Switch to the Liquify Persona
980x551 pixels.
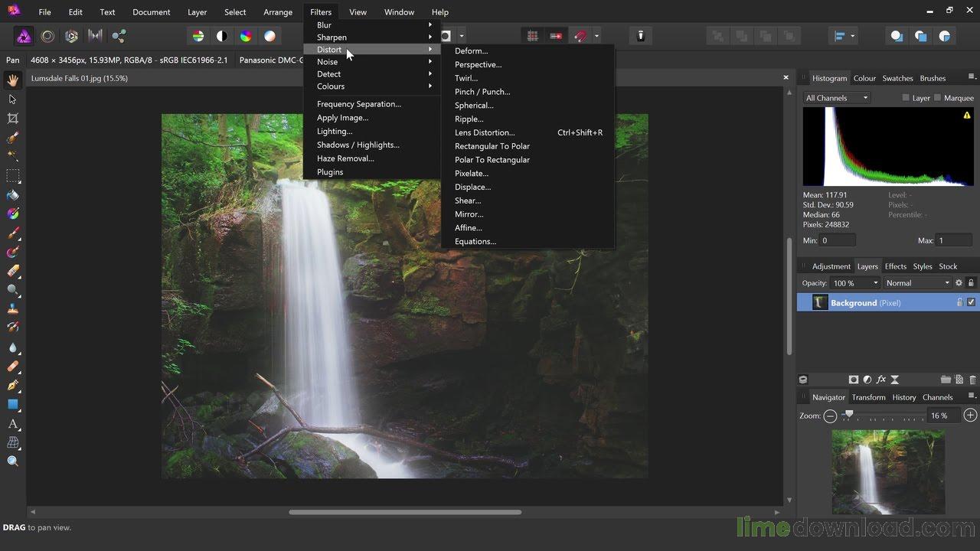pyautogui.click(x=47, y=36)
